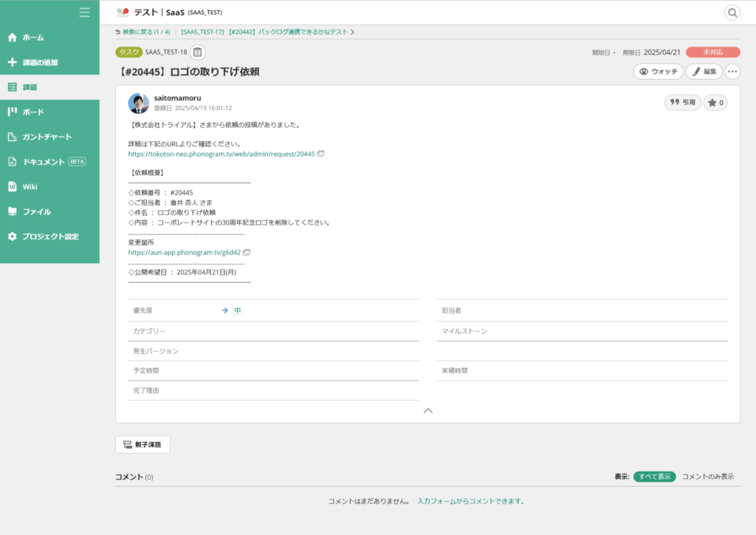Viewport: 756px width, 535px height.
Task: Click the Wiki W icon
Action: [x=13, y=187]
